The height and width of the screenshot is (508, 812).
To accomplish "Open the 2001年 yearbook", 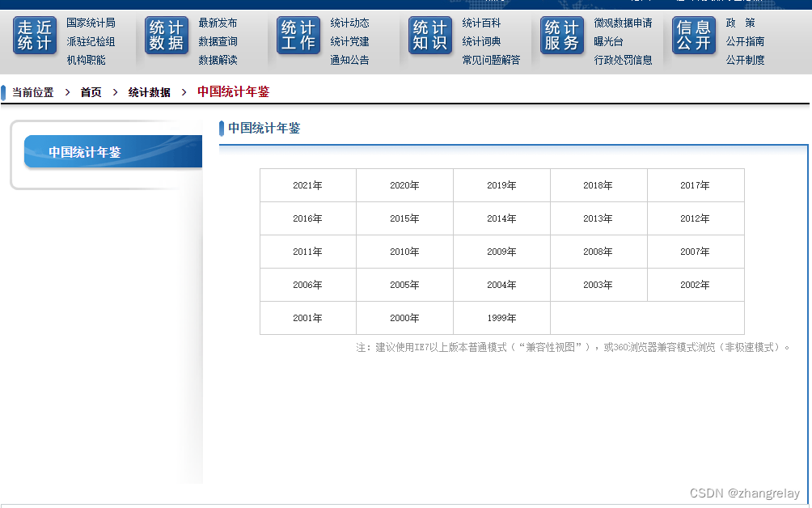I will tap(307, 317).
